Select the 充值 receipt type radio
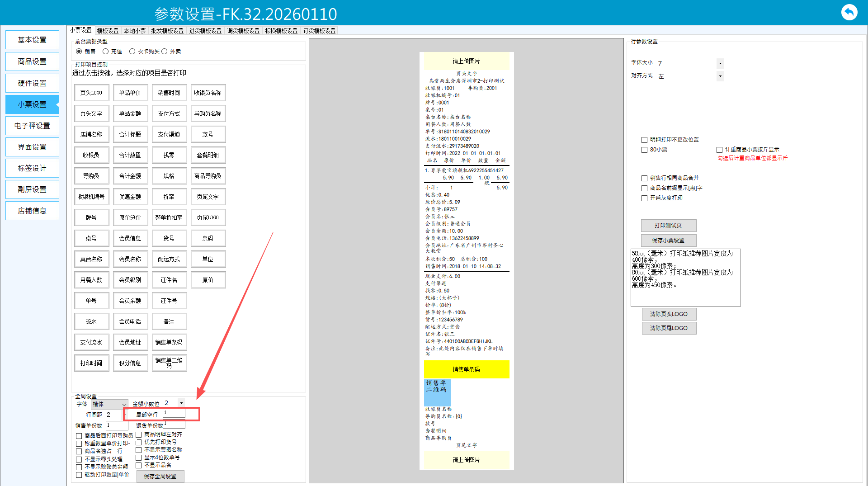 coord(106,52)
